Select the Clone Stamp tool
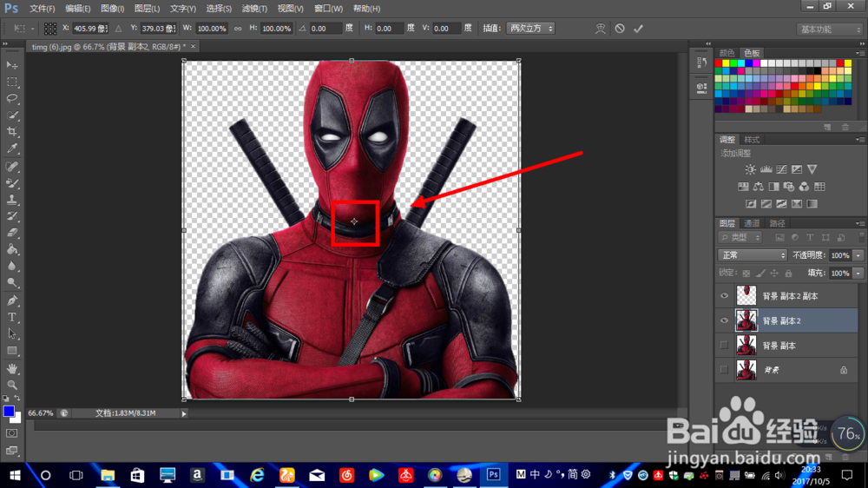The image size is (868, 488). pos(11,200)
